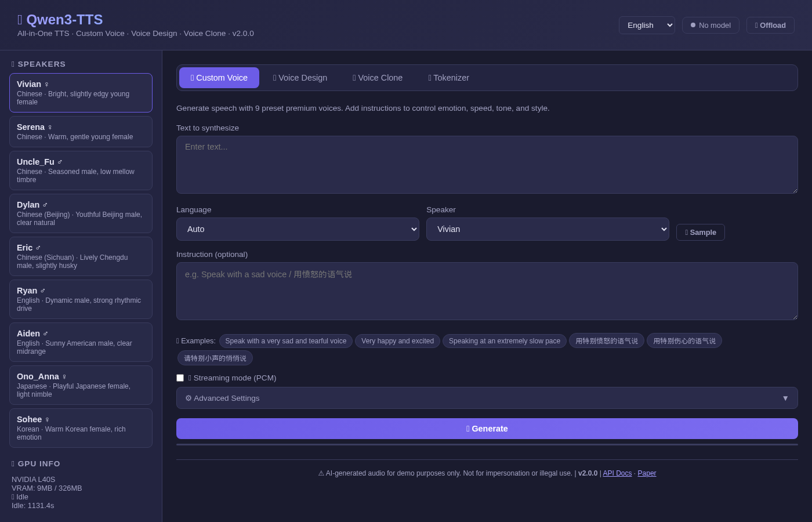The height and width of the screenshot is (522, 812).
Task: Open the API Docs link
Action: (617, 473)
